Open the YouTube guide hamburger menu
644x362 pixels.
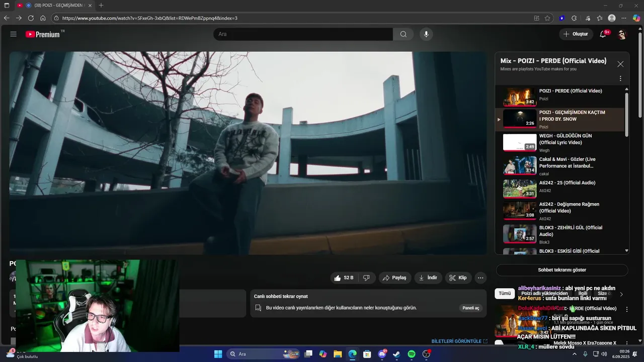click(x=14, y=34)
